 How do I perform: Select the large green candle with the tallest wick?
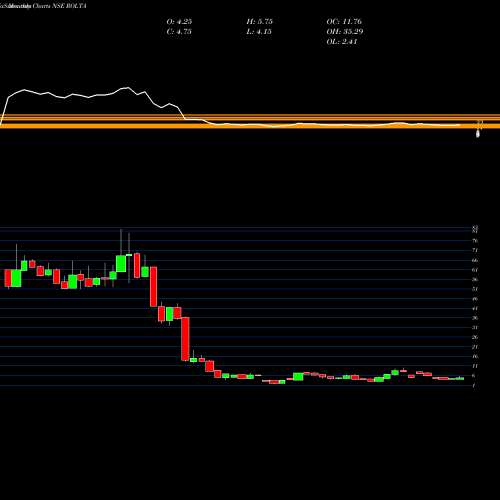coord(121,263)
